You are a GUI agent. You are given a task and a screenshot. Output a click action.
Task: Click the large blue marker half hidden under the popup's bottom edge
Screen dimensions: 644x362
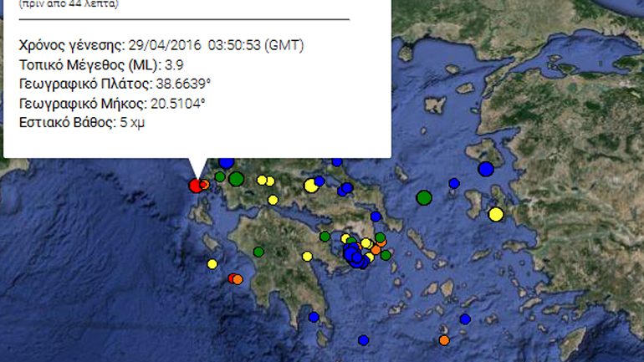coord(227,163)
